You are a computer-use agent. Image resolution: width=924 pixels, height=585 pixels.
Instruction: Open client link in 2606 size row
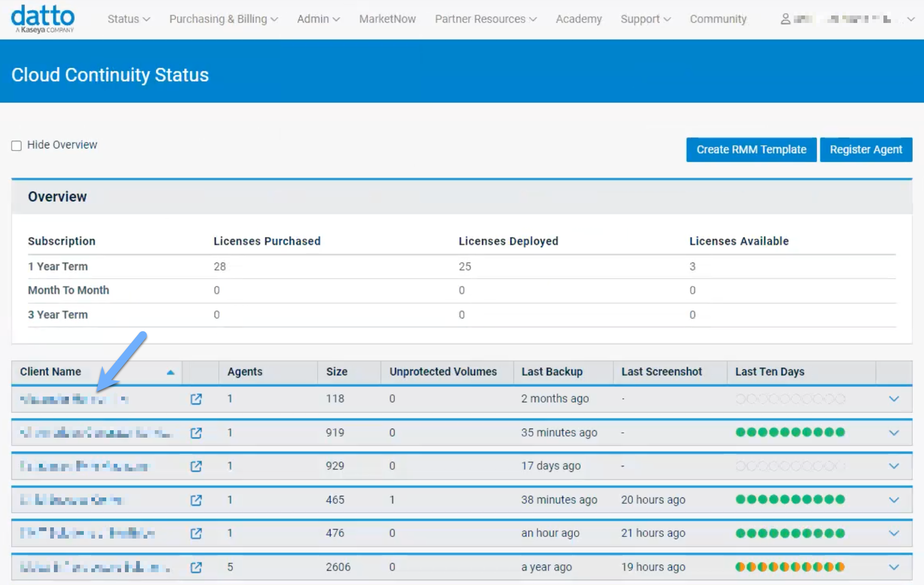pos(95,567)
